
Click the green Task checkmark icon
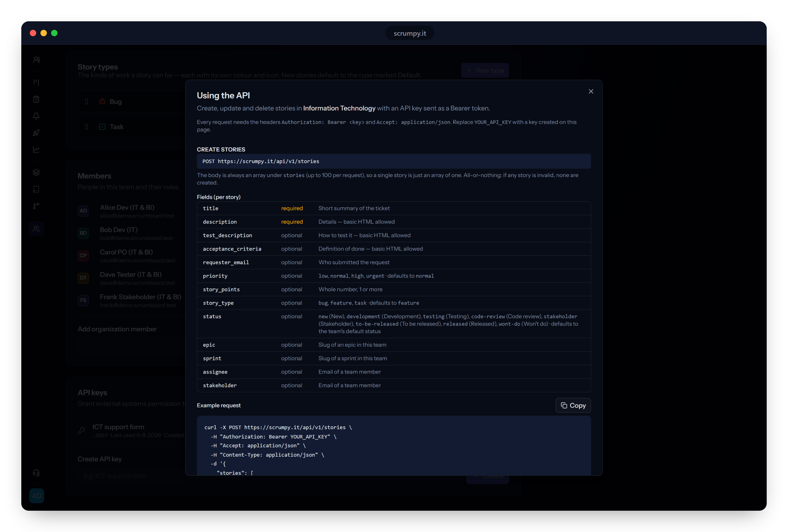(x=102, y=127)
